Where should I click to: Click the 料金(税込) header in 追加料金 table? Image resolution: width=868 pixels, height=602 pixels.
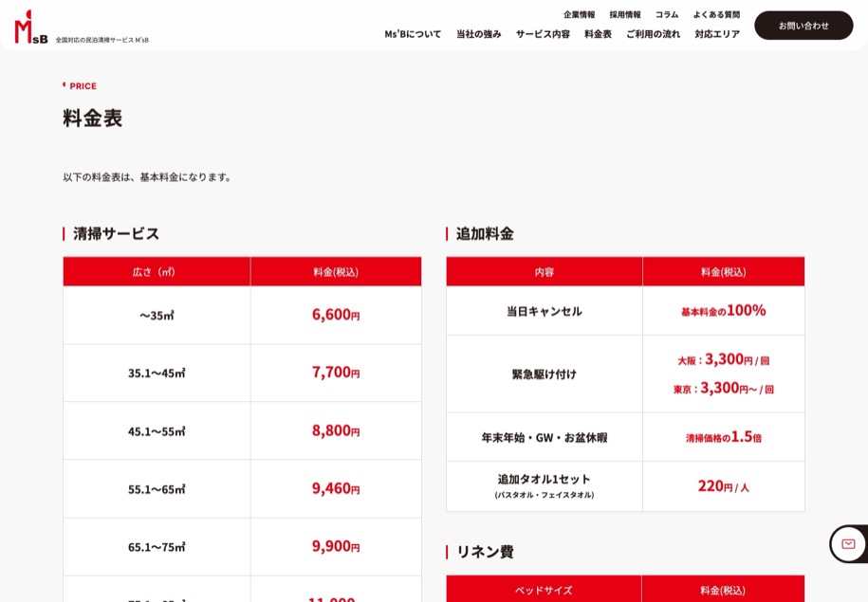pyautogui.click(x=723, y=272)
